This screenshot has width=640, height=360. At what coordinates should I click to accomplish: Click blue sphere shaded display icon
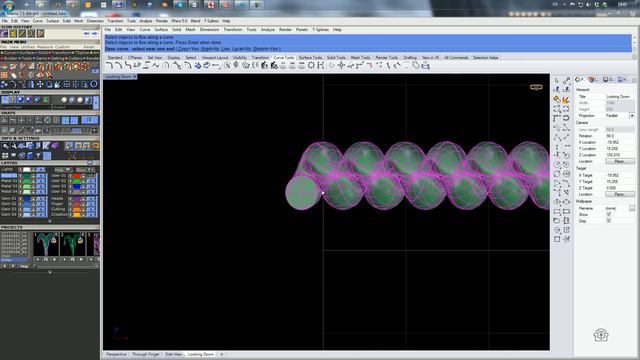(x=20, y=100)
